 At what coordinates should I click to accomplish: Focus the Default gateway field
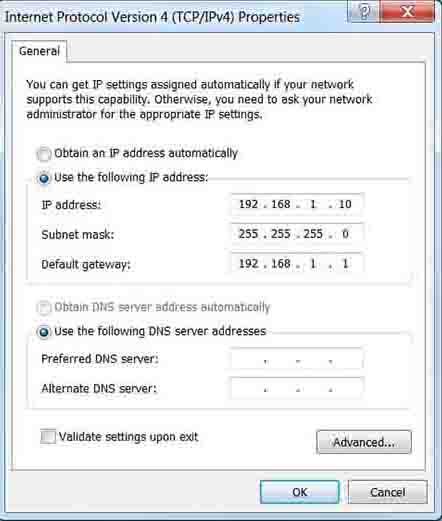point(296,264)
